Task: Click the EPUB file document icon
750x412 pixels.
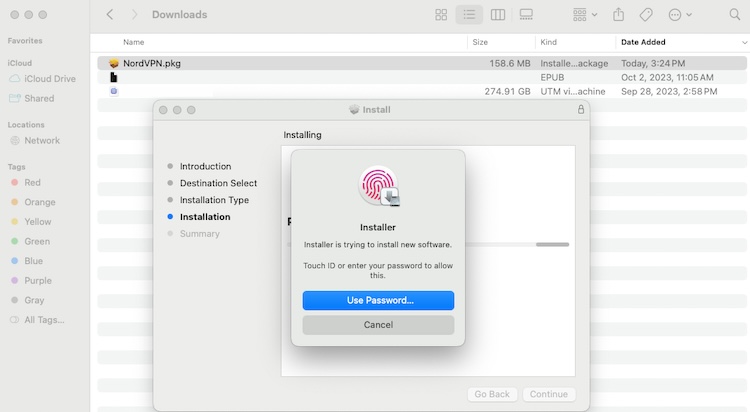Action: coord(113,77)
